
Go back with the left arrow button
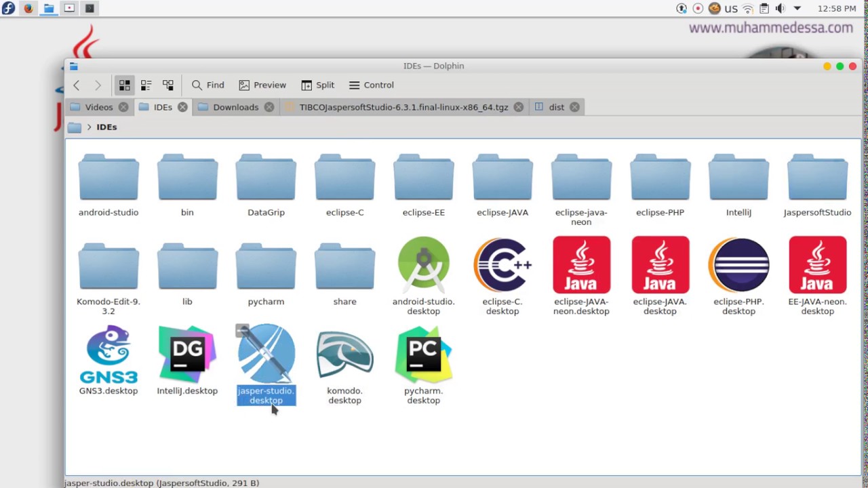tap(77, 85)
